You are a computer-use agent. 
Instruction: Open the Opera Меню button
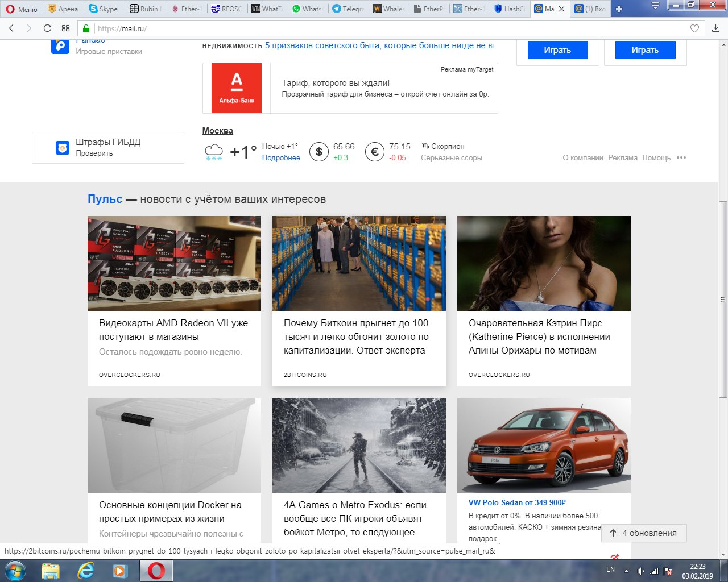click(22, 9)
